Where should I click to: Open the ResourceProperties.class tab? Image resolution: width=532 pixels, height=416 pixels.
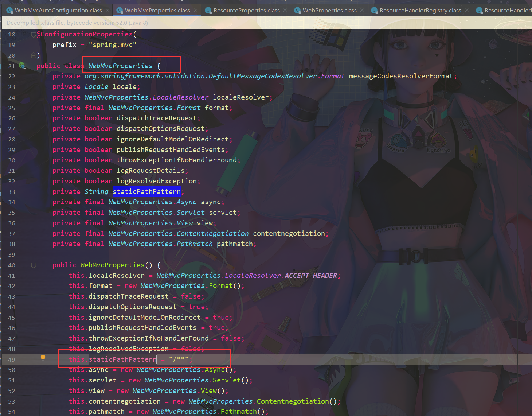[246, 11]
